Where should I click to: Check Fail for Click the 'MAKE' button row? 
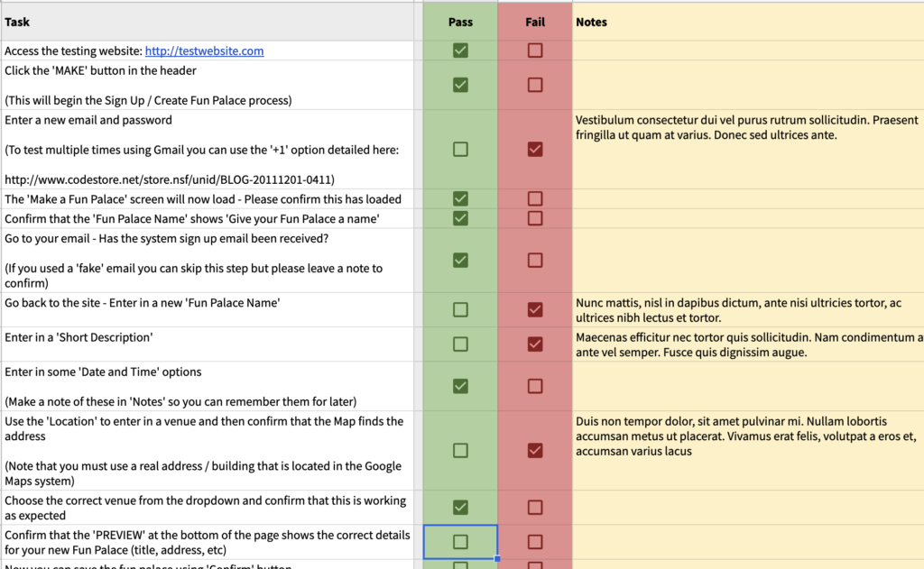[535, 85]
